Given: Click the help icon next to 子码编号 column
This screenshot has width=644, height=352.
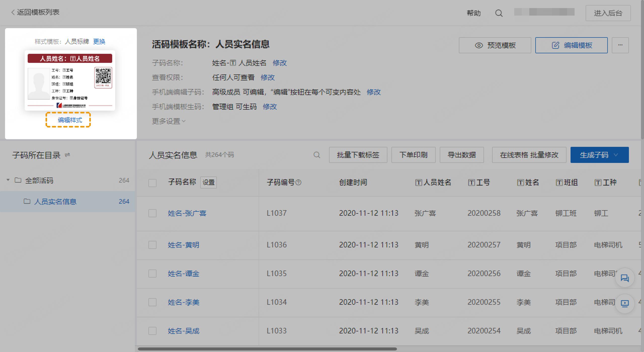Looking at the screenshot, I should coord(299,183).
